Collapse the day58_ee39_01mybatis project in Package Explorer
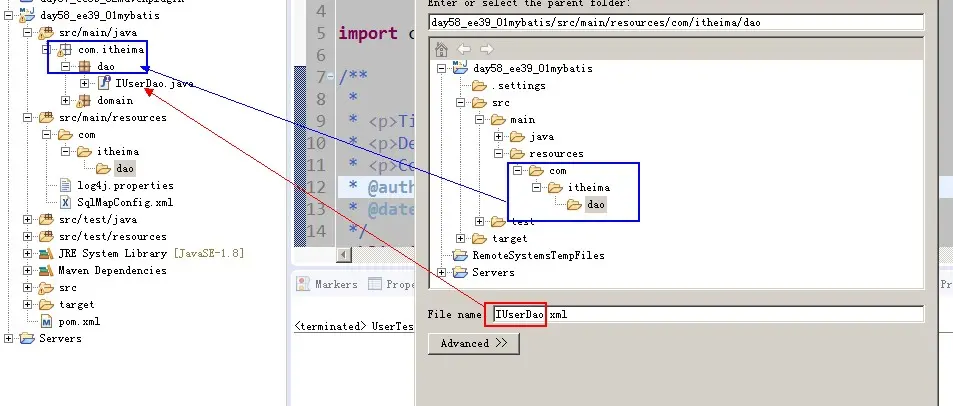Viewport: 953px width, 406px height. coord(9,15)
